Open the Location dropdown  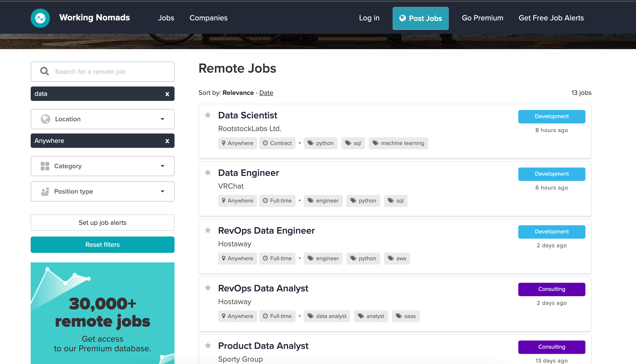pos(103,119)
